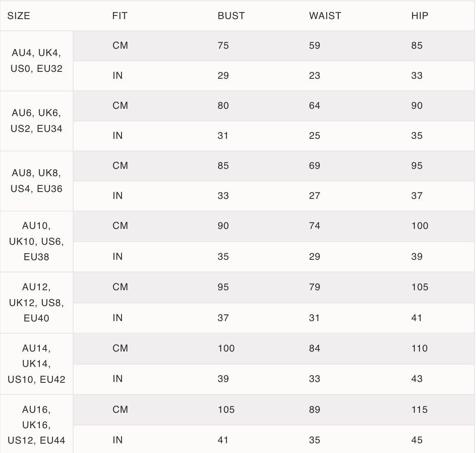Select the AU14, UK14, US10, EU42 size cell
Screen dimensions: 476x453
pos(37,364)
